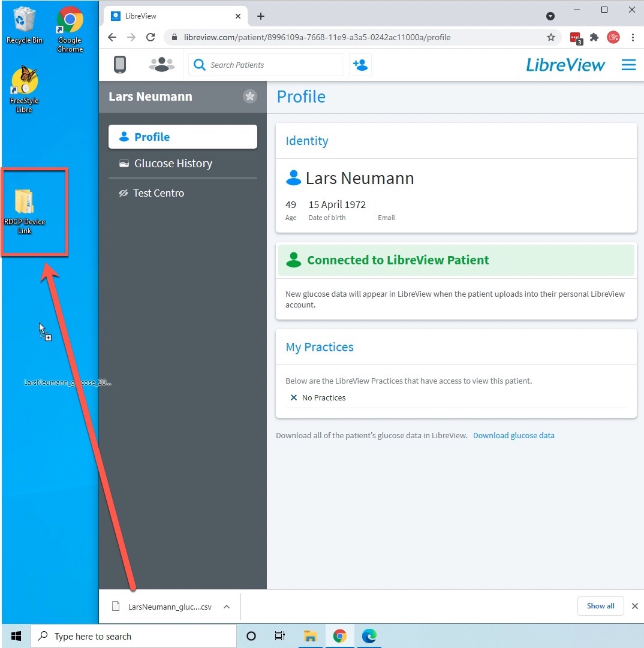Open the Windows Start menu
Viewport: 644px width, 648px height.
[16, 636]
